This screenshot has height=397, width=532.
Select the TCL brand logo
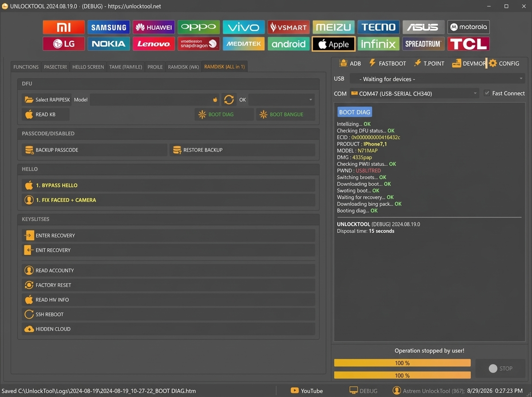pyautogui.click(x=468, y=44)
